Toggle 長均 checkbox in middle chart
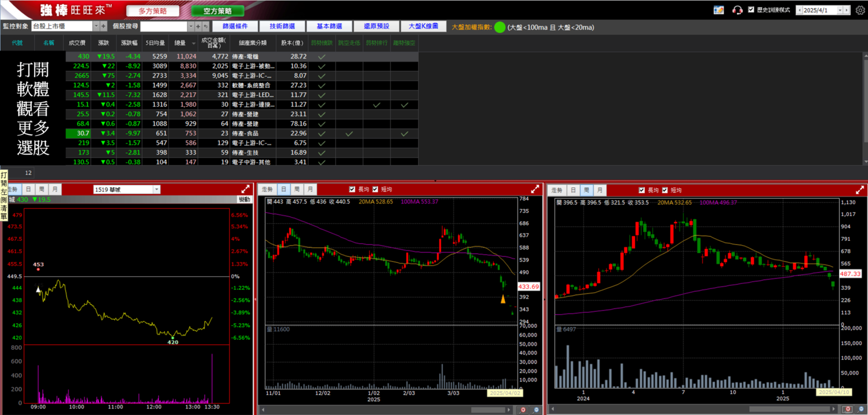 click(x=352, y=189)
